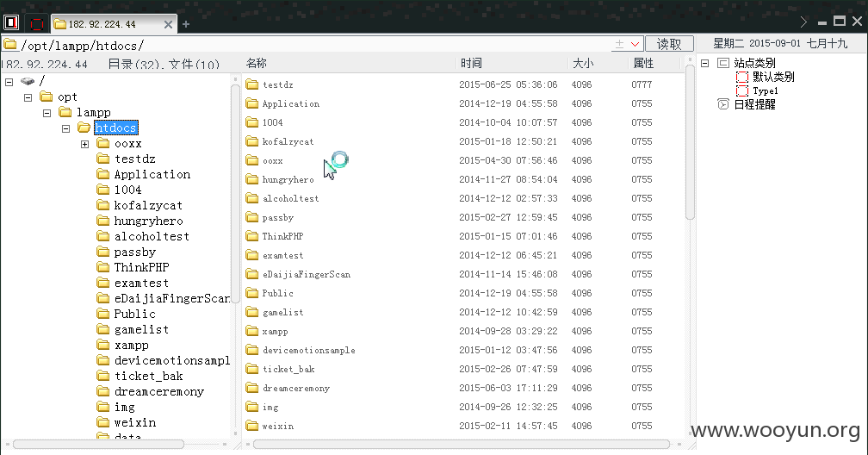The image size is (868, 455).
Task: Click alcoholtest folder icon in file list
Action: [x=251, y=198]
